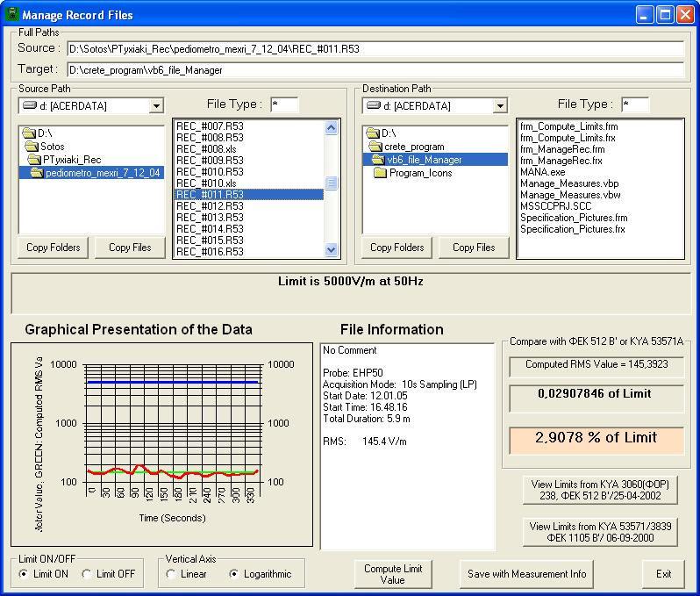The width and height of the screenshot is (700, 596).
Task: Click the Source Path File Type field
Action: tap(284, 105)
